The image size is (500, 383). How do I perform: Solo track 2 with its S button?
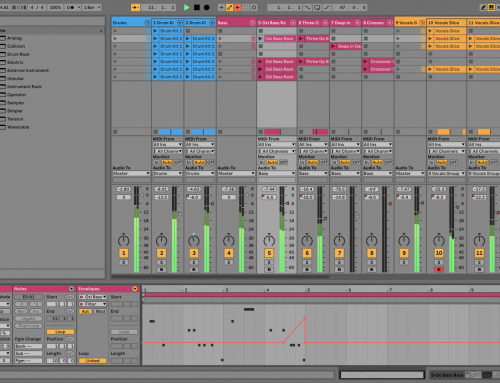pyautogui.click(x=161, y=262)
